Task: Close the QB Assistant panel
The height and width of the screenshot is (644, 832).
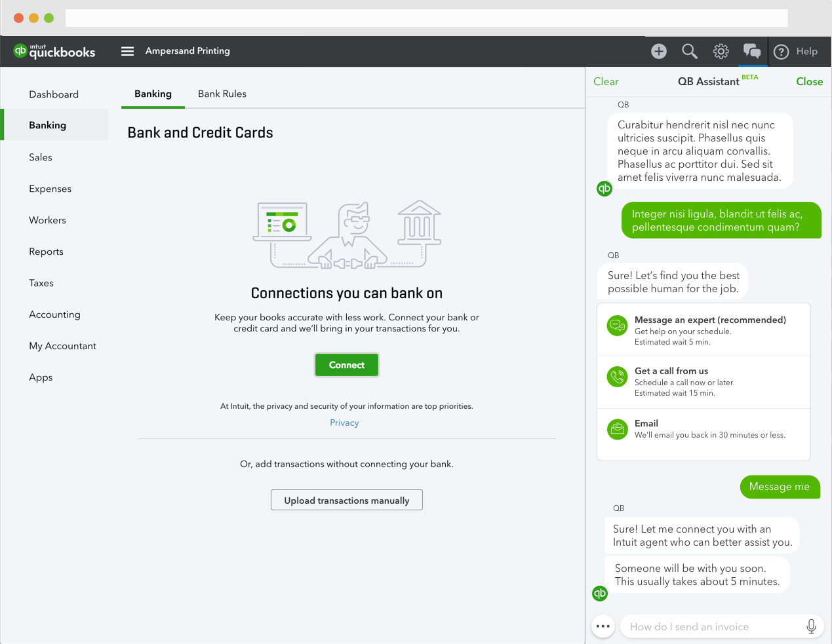Action: click(x=809, y=81)
